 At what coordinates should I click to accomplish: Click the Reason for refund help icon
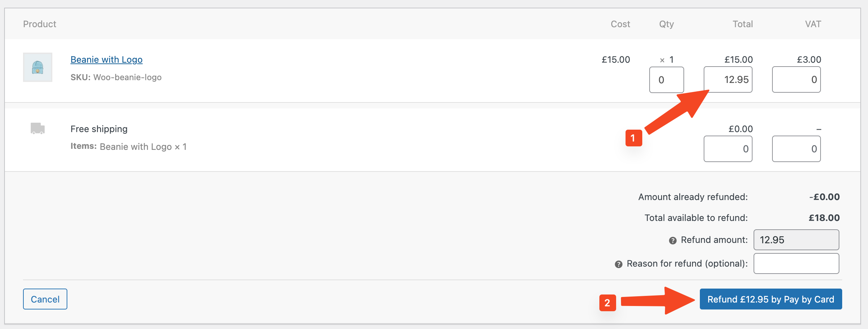pyautogui.click(x=619, y=264)
